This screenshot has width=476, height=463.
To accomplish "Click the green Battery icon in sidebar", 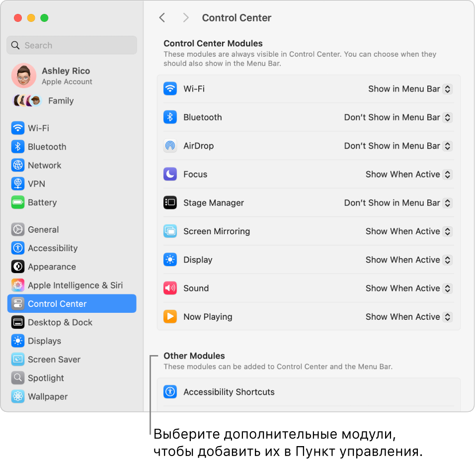I will pyautogui.click(x=18, y=202).
